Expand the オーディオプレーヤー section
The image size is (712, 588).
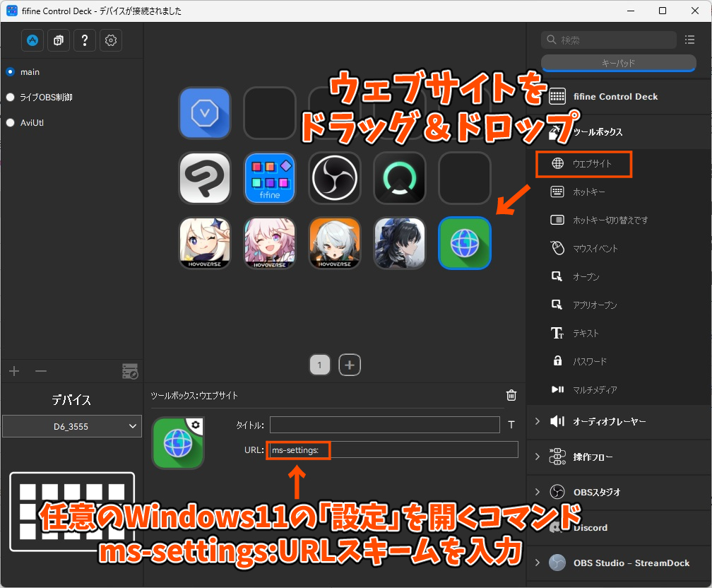pos(538,421)
